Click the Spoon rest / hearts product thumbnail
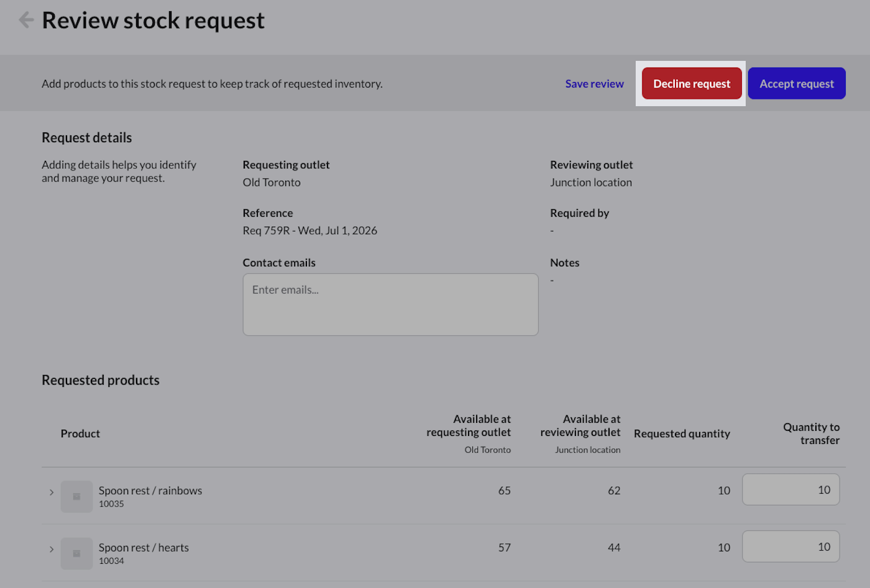Image resolution: width=870 pixels, height=588 pixels. click(x=76, y=553)
